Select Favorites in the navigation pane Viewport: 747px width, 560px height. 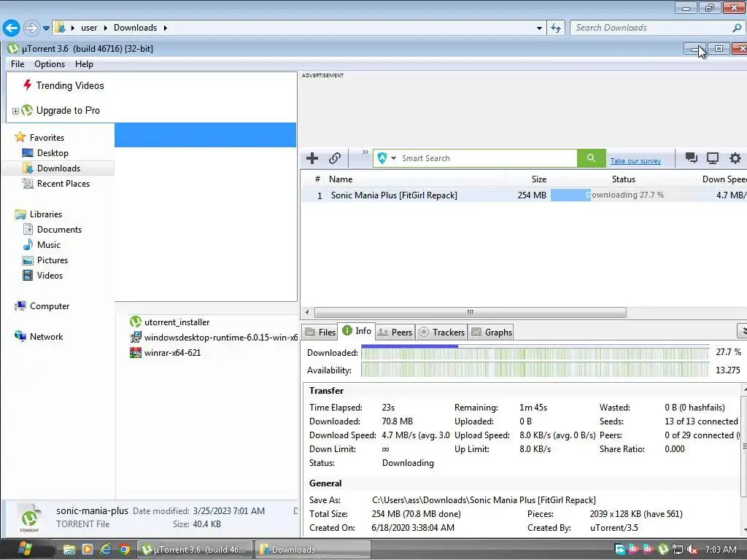pyautogui.click(x=47, y=138)
